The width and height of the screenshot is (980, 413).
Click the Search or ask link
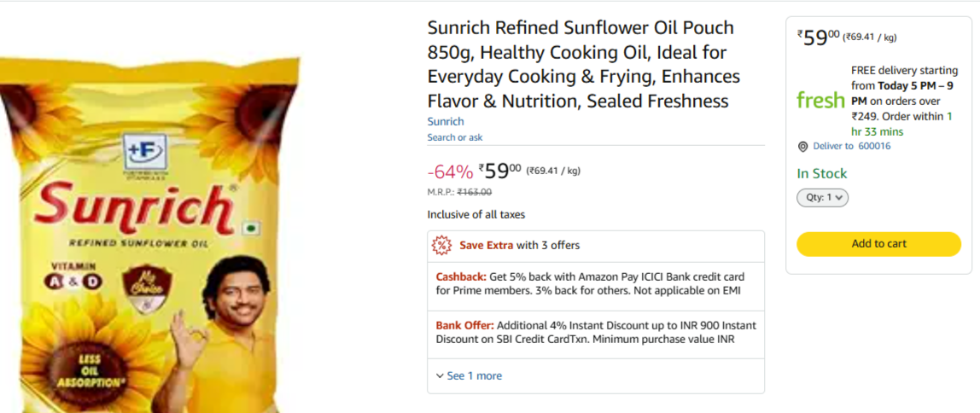pyautogui.click(x=455, y=137)
